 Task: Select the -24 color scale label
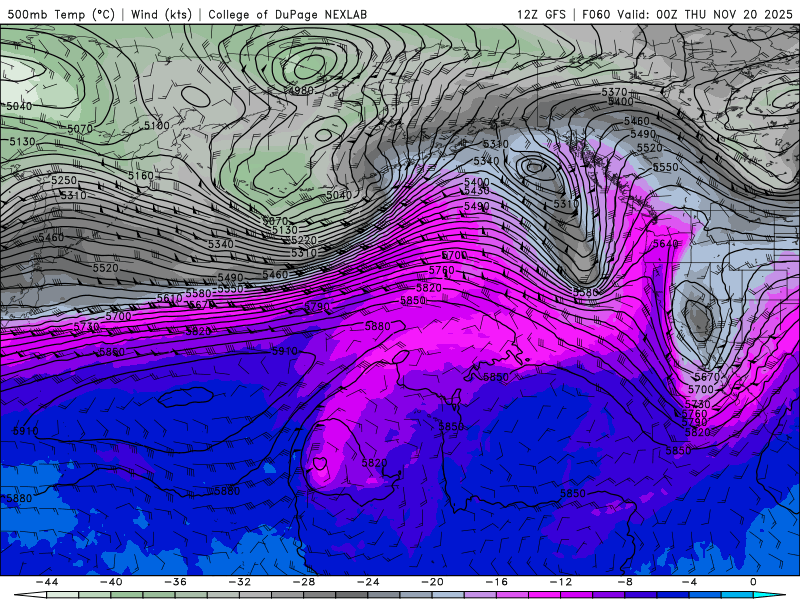(368, 582)
